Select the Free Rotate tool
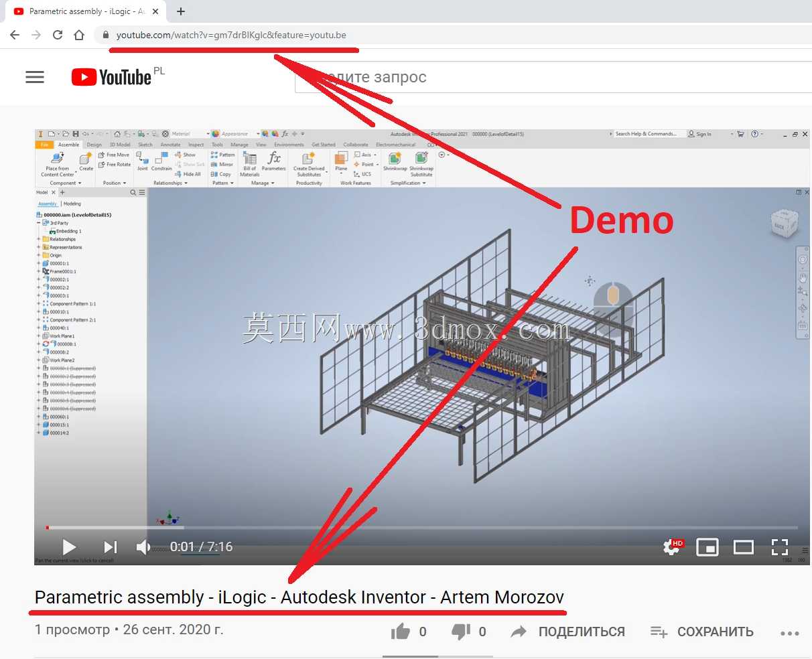The image size is (812, 659). (115, 165)
